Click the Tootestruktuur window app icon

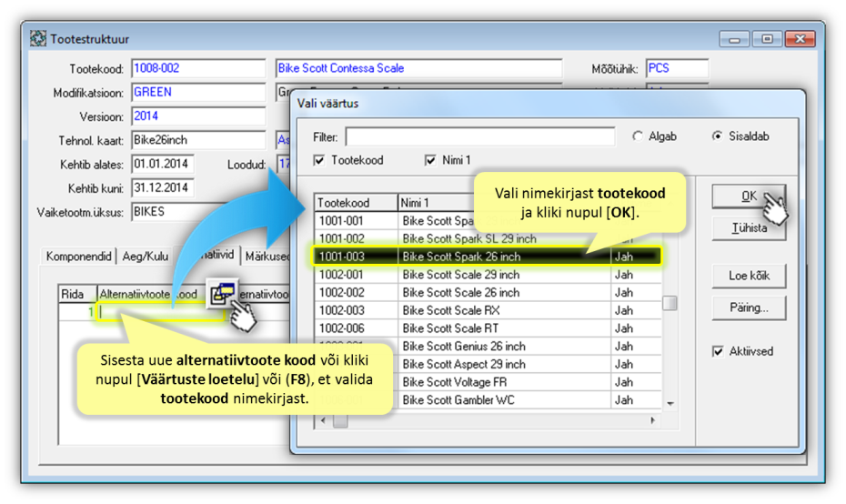(38, 39)
